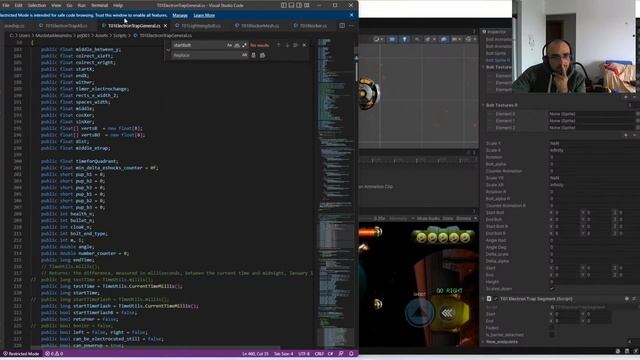Open the File menu in VS Code
Screen dimensions: 640x360
6,5
